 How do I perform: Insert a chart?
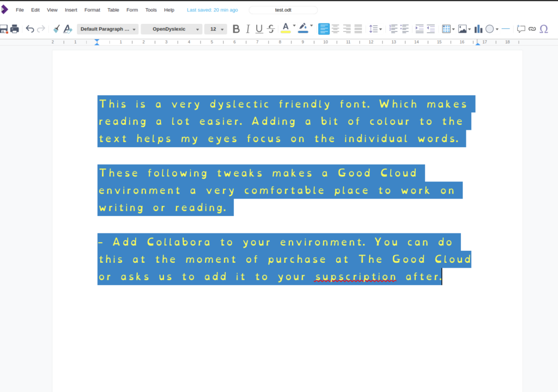point(478,29)
